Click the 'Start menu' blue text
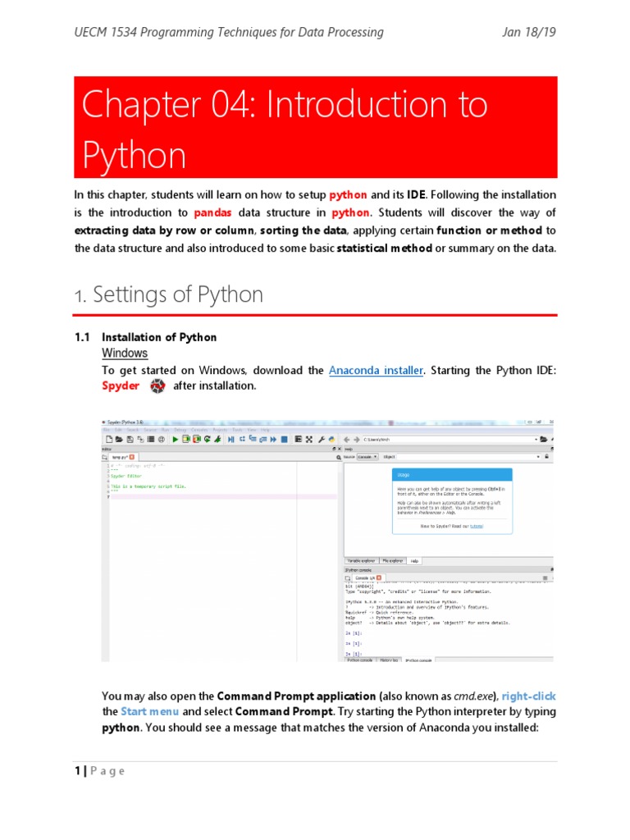 coord(149,711)
